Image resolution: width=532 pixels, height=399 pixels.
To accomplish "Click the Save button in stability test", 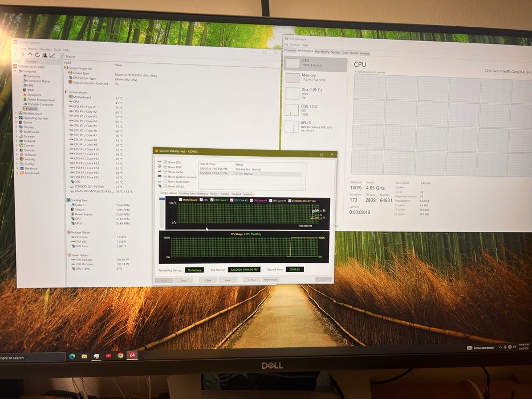I will (x=228, y=280).
